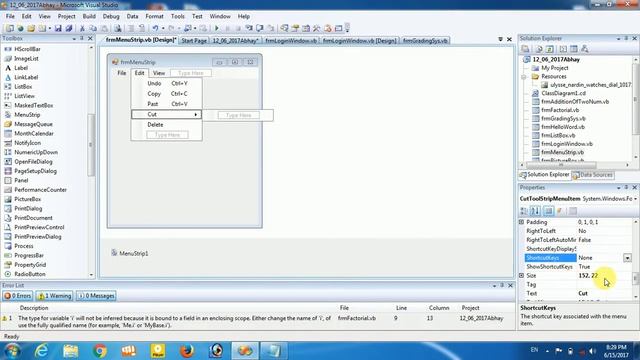Start debugging with the green play icon
Image resolution: width=640 pixels, height=360 pixels.
[217, 28]
